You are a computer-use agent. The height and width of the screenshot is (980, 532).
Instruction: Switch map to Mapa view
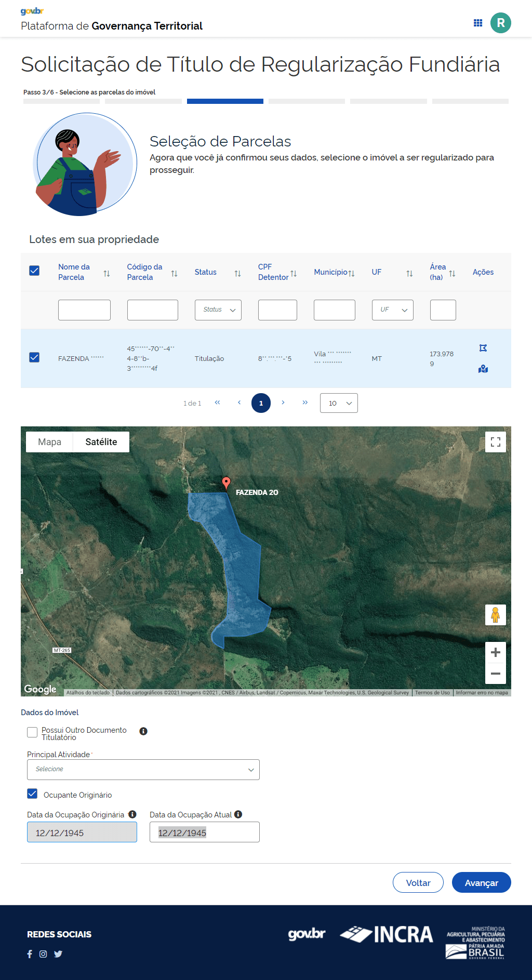pyautogui.click(x=49, y=442)
